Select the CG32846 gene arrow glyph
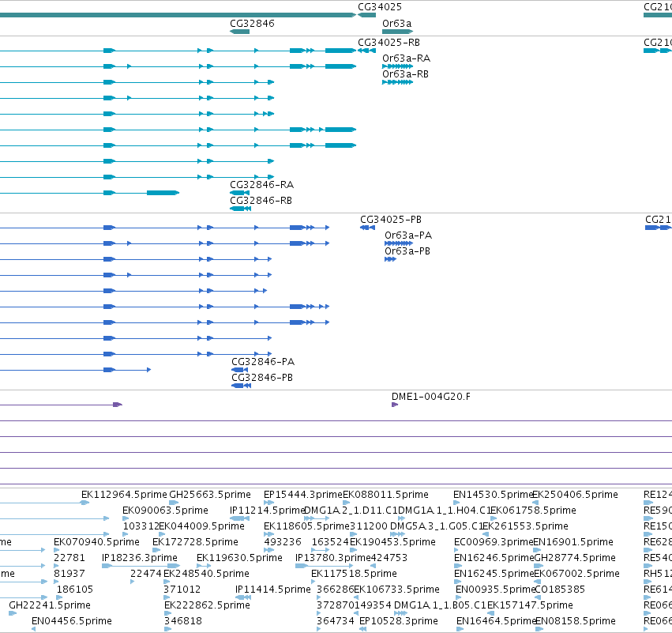 (239, 32)
